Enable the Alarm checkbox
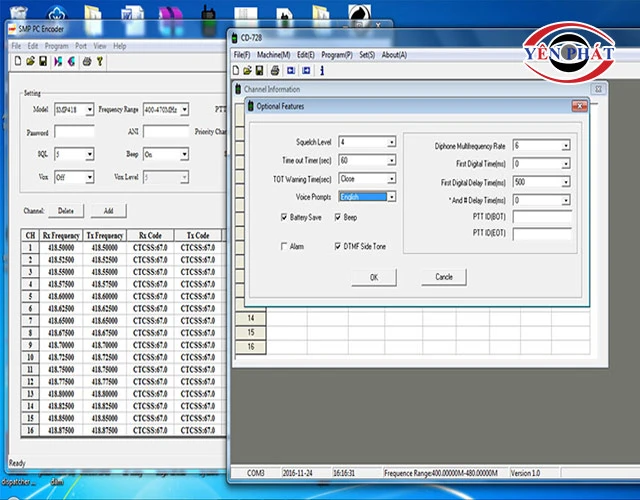 coord(284,245)
